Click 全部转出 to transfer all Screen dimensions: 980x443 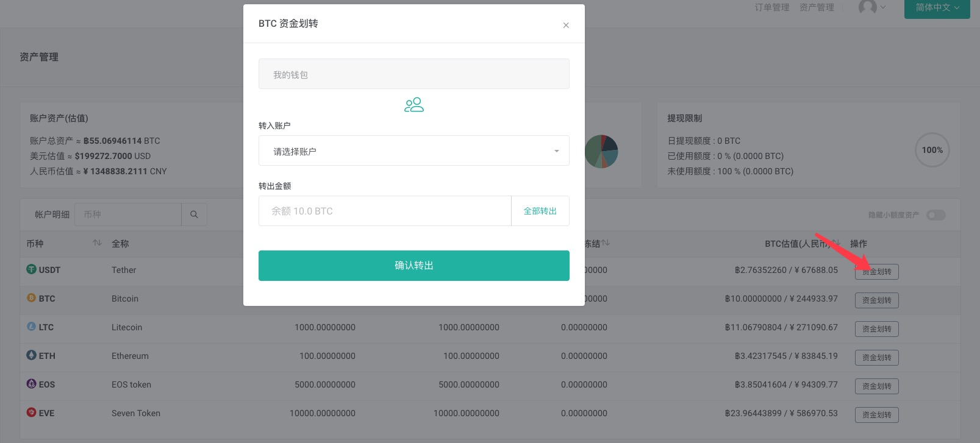[540, 211]
